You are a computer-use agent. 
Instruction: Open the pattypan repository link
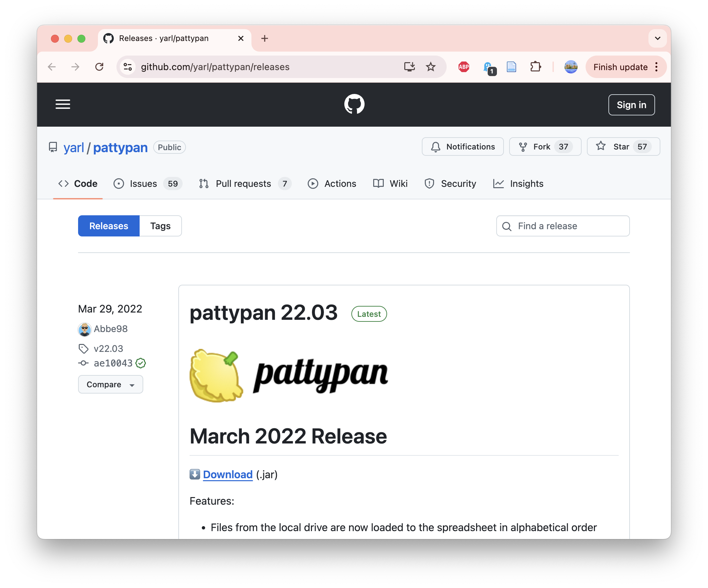pos(120,147)
